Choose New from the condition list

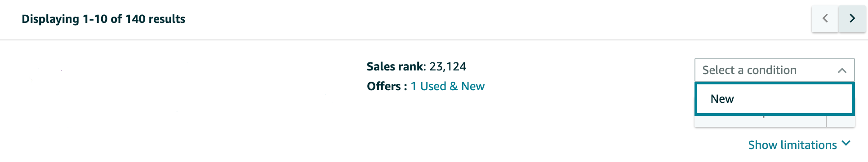point(775,99)
